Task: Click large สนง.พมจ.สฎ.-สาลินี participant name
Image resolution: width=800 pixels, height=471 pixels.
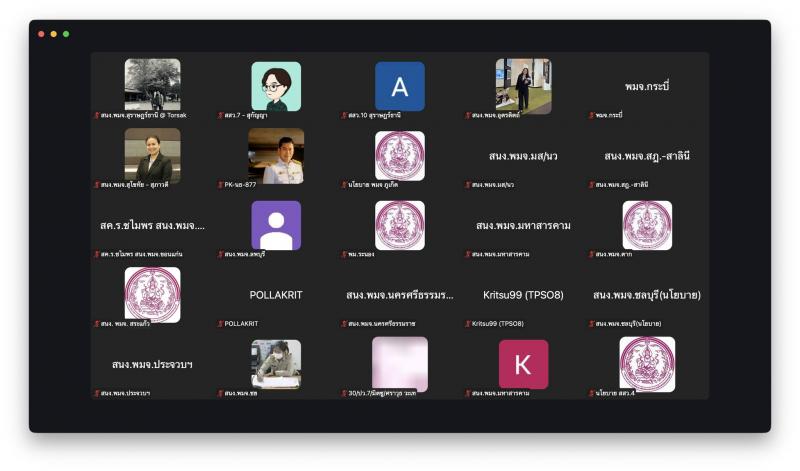Action: (x=647, y=156)
